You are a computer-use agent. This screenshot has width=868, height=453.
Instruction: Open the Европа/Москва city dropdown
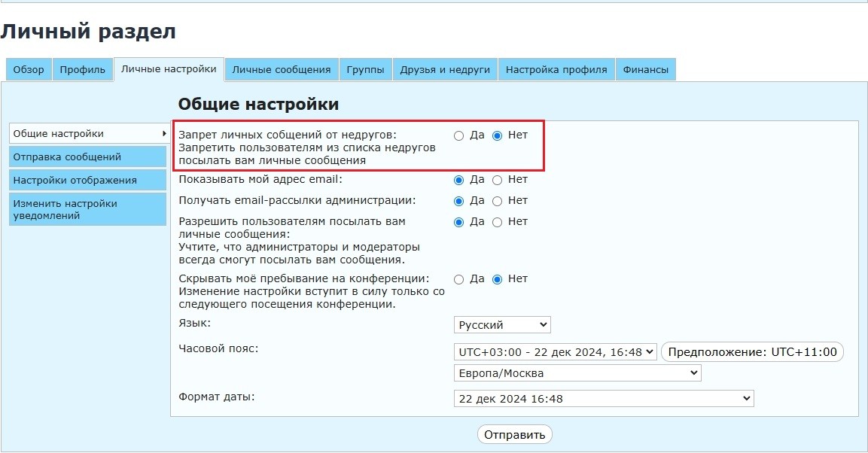[577, 373]
